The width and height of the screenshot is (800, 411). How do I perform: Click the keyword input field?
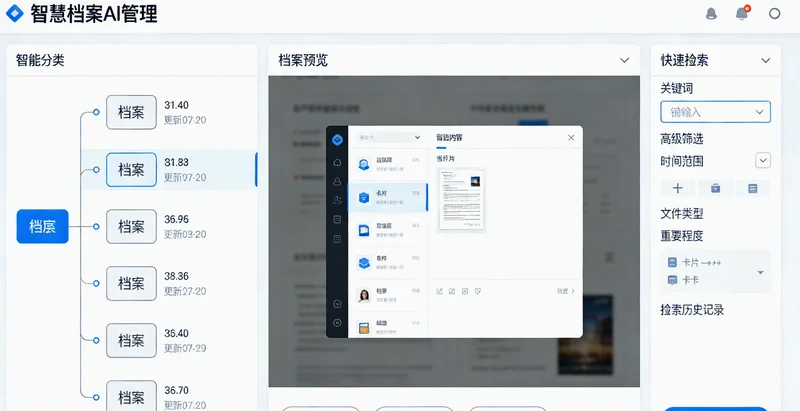pyautogui.click(x=715, y=112)
